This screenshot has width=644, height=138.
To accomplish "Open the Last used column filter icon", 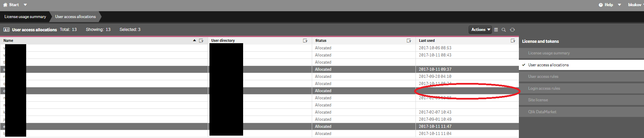I will coord(513,40).
